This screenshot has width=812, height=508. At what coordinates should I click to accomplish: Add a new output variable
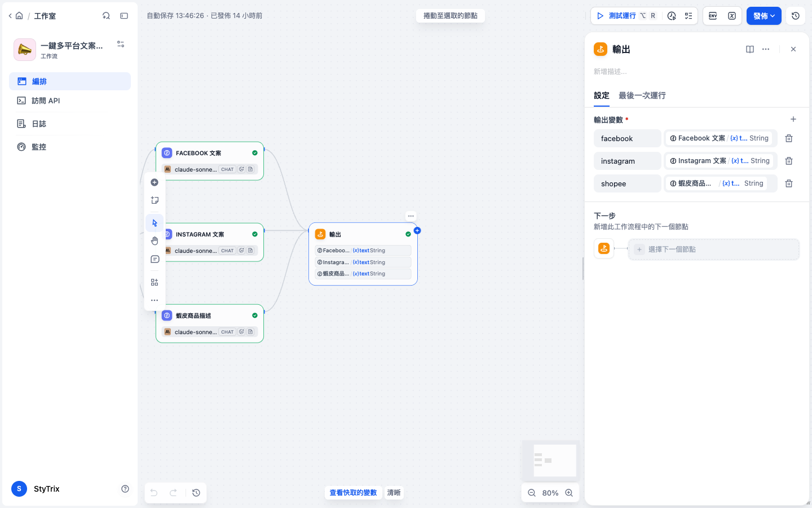coord(793,119)
